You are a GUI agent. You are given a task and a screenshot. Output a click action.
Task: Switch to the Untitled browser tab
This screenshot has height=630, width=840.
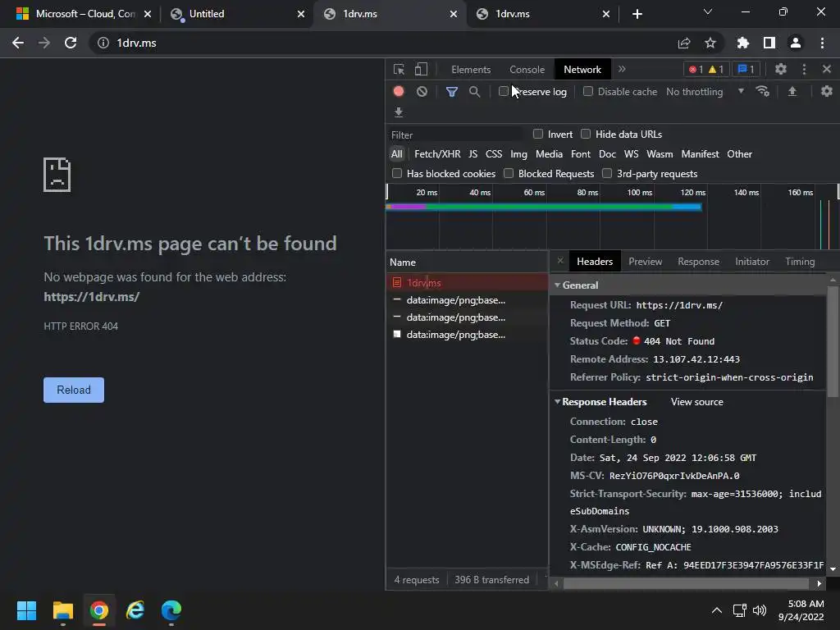(x=235, y=14)
